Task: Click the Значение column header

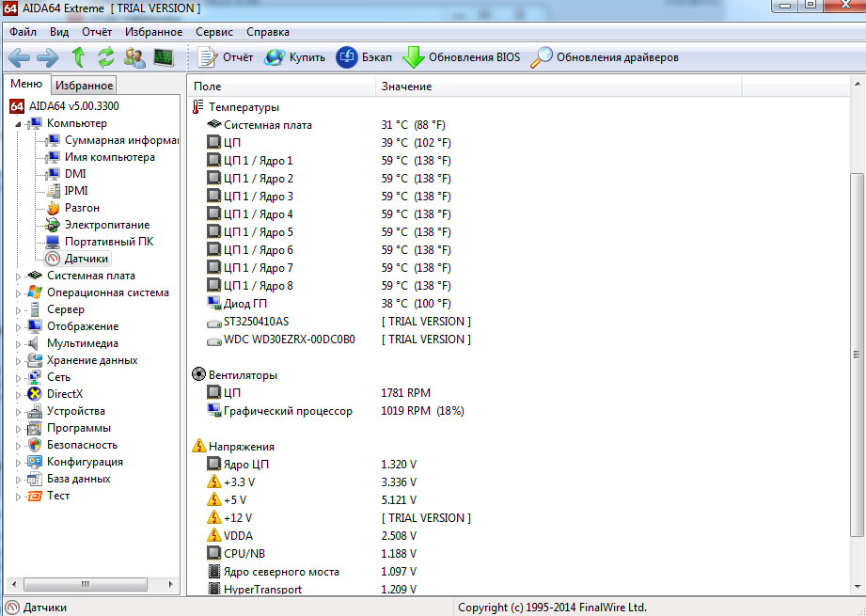Action: point(559,87)
